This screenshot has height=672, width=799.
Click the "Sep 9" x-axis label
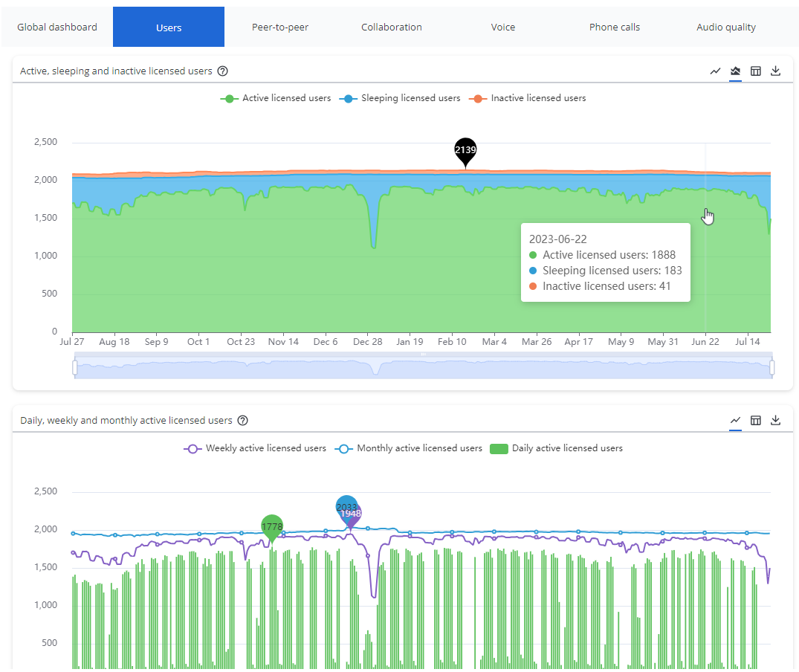point(156,342)
